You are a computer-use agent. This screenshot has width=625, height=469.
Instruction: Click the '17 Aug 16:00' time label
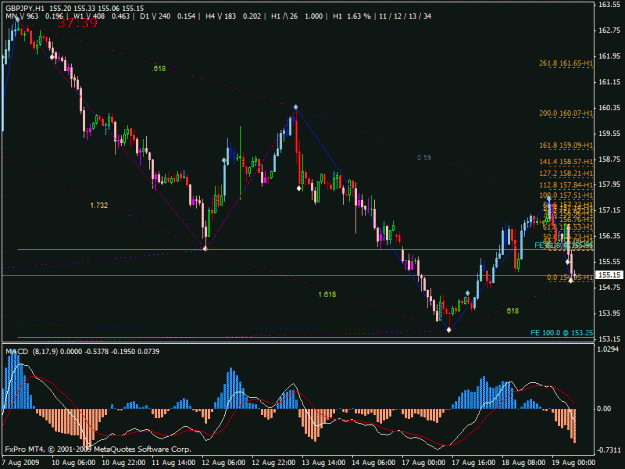(x=473, y=462)
